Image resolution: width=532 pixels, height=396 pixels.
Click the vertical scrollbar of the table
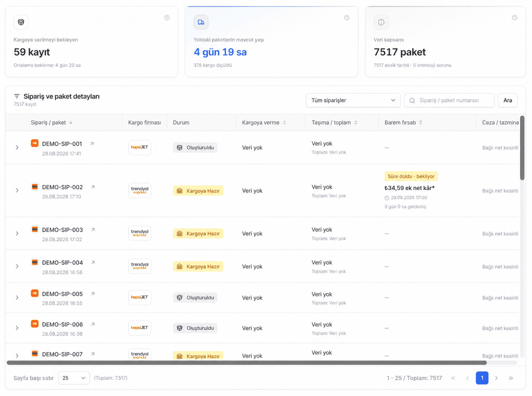point(522,148)
